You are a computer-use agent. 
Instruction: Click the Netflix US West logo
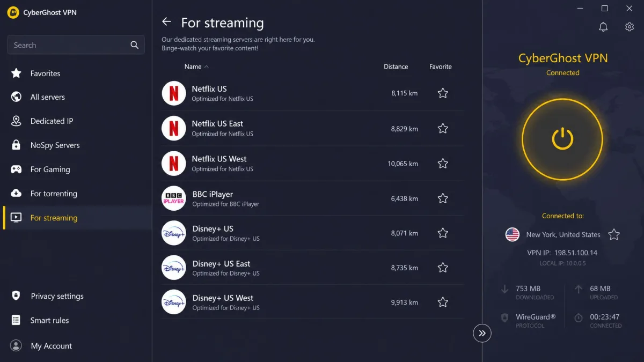pyautogui.click(x=174, y=164)
